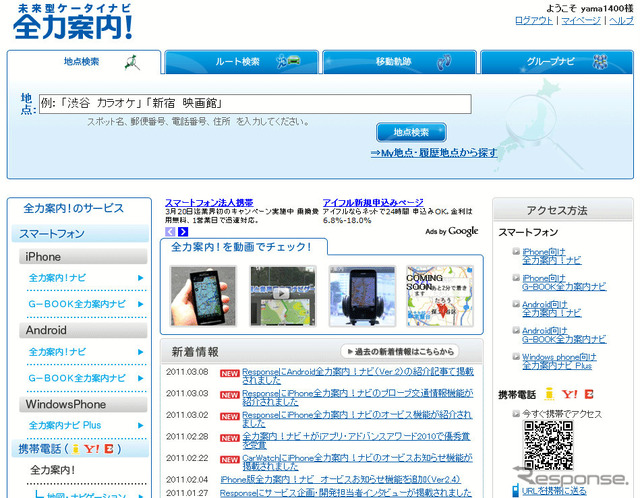Click arrow next to iPhone 全力案内!ナビ
The width and height of the screenshot is (640, 498).
(x=140, y=278)
